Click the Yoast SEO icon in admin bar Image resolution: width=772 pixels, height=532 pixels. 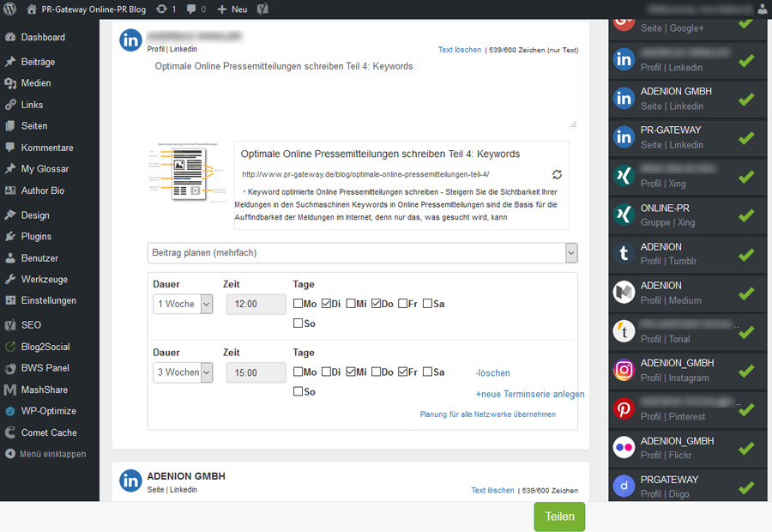(263, 9)
